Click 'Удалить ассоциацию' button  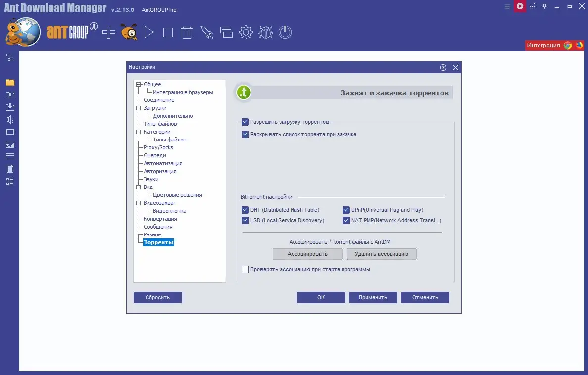pos(382,254)
